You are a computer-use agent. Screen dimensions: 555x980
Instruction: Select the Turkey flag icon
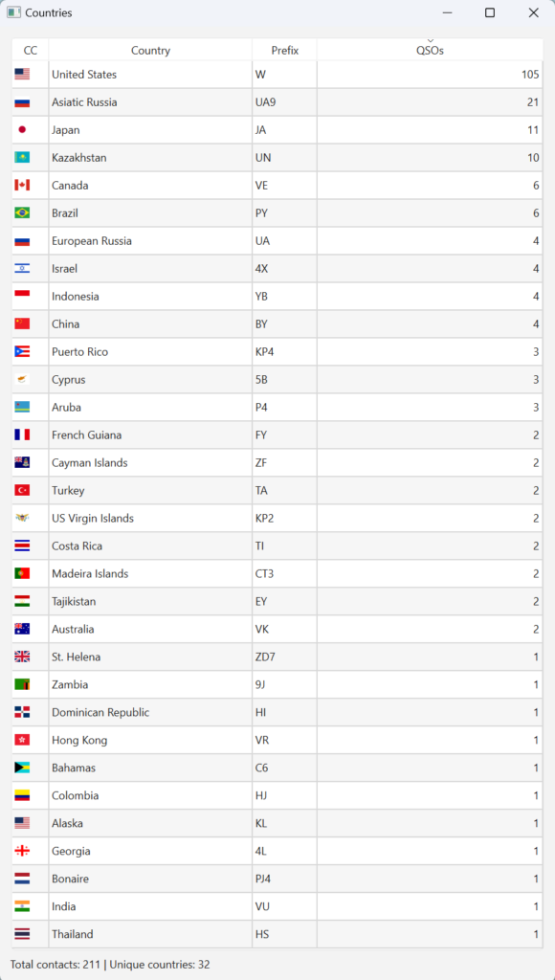pyautogui.click(x=22, y=491)
